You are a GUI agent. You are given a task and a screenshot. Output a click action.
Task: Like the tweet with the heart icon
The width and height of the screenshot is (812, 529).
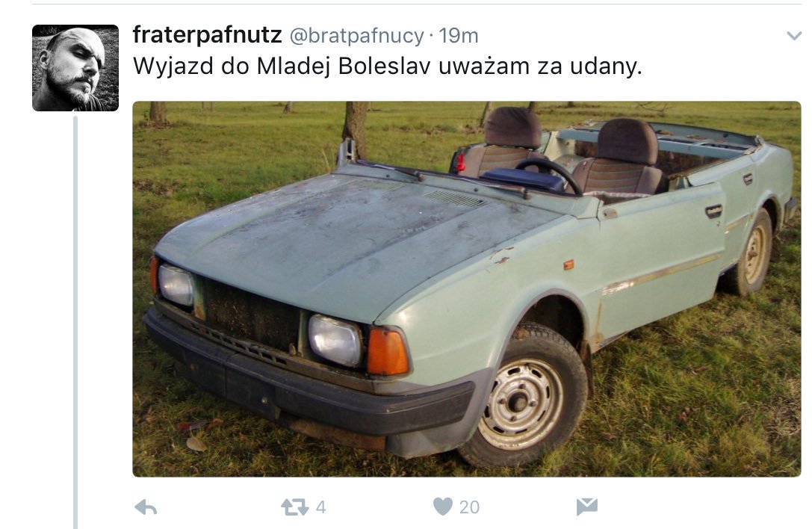(x=443, y=506)
